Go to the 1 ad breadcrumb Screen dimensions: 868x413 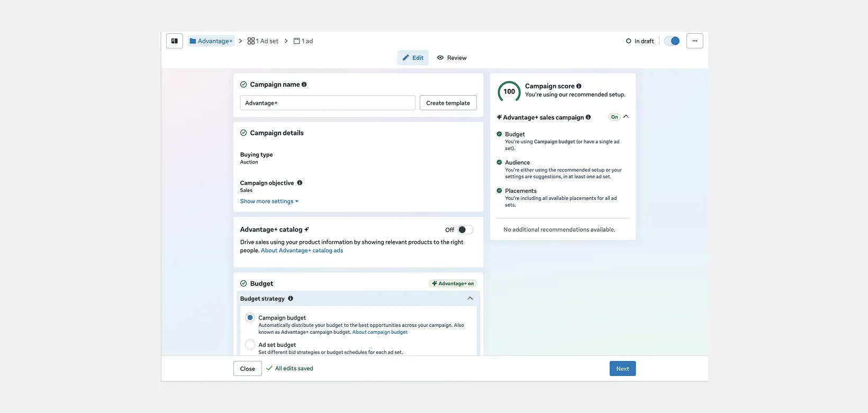click(x=303, y=41)
